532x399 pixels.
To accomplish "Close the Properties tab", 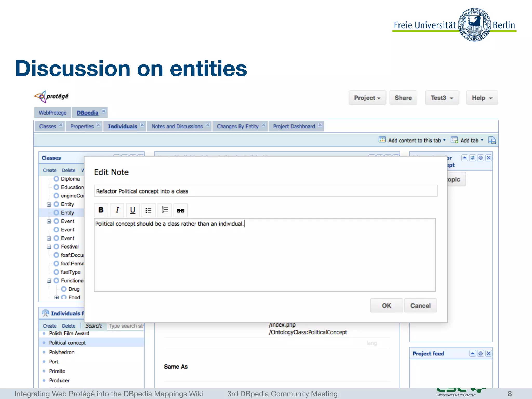I will point(98,125).
